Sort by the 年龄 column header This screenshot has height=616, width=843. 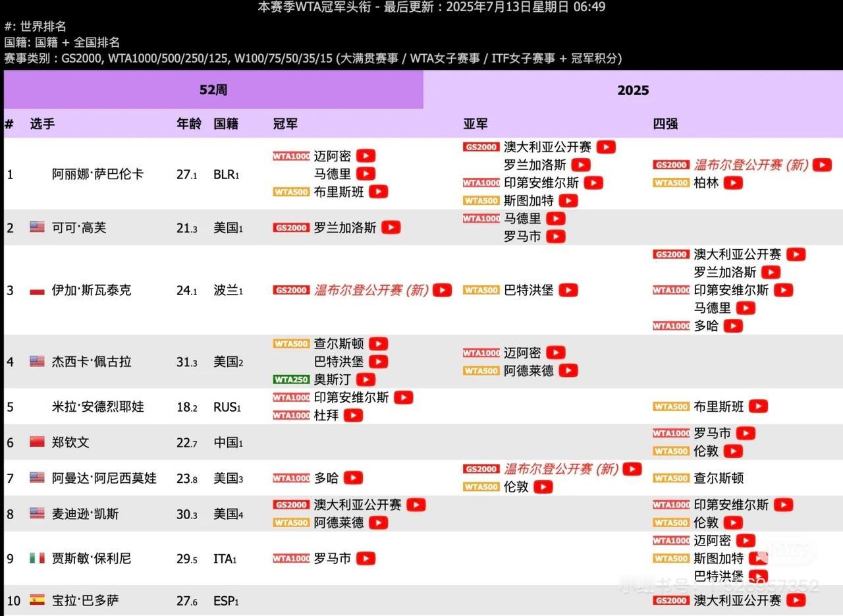(x=189, y=123)
